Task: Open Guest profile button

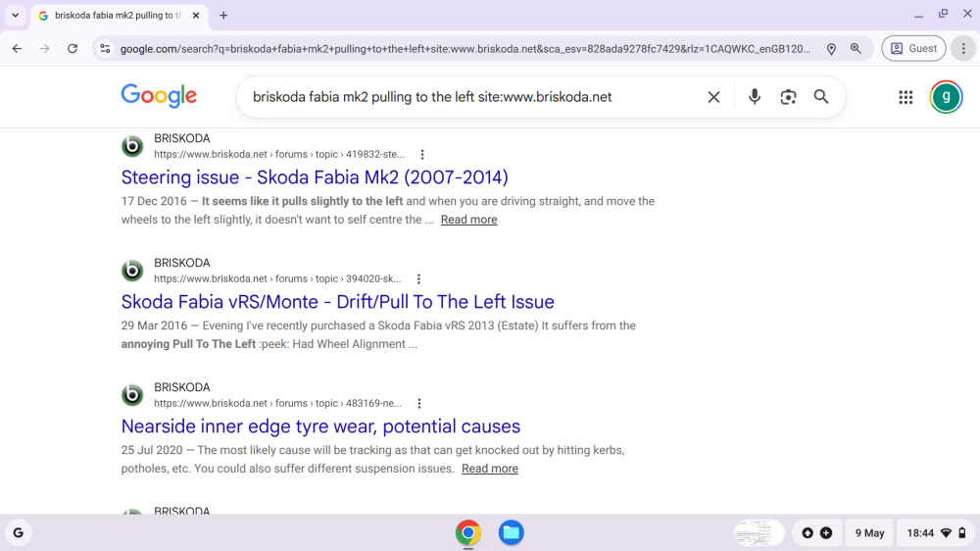Action: pos(913,48)
